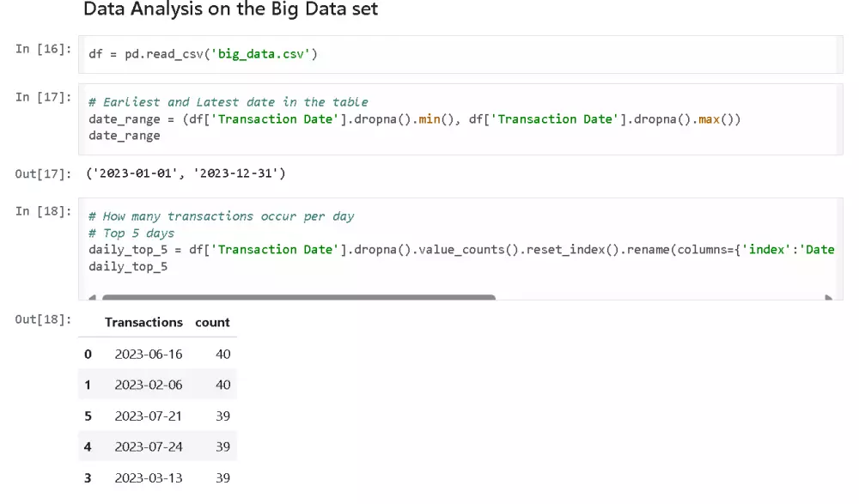Image resolution: width=859 pixels, height=504 pixels.
Task: Click the 2023-06-16 table cell
Action: pos(149,354)
